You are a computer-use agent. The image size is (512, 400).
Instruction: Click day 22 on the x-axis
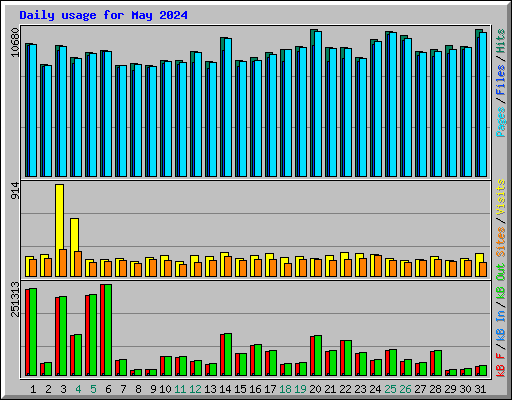click(345, 389)
